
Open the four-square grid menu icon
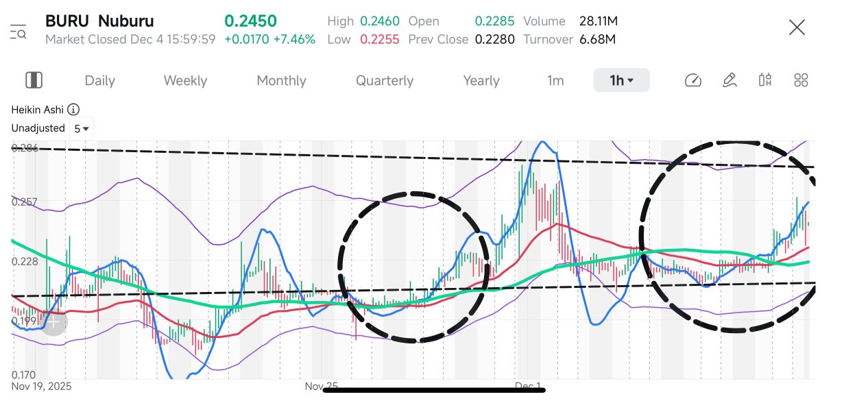(801, 80)
